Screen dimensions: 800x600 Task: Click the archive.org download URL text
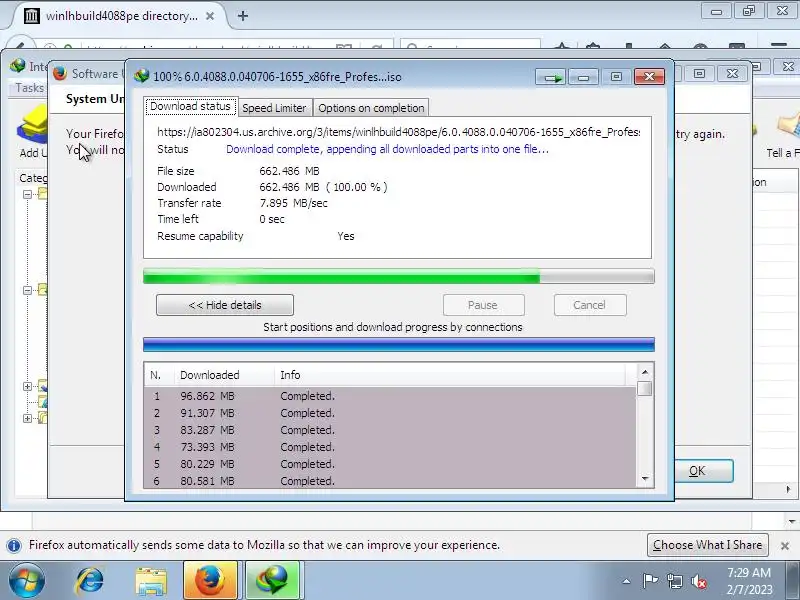point(398,132)
